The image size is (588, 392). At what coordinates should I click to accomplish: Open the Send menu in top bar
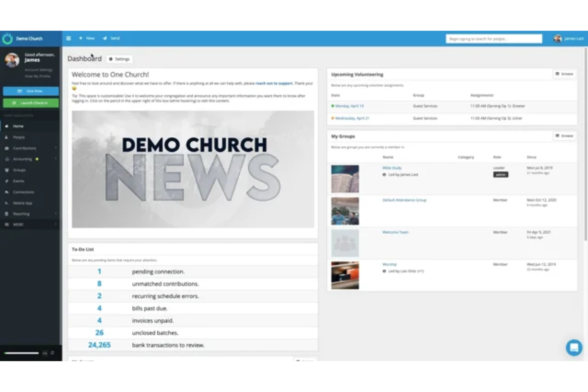point(111,39)
